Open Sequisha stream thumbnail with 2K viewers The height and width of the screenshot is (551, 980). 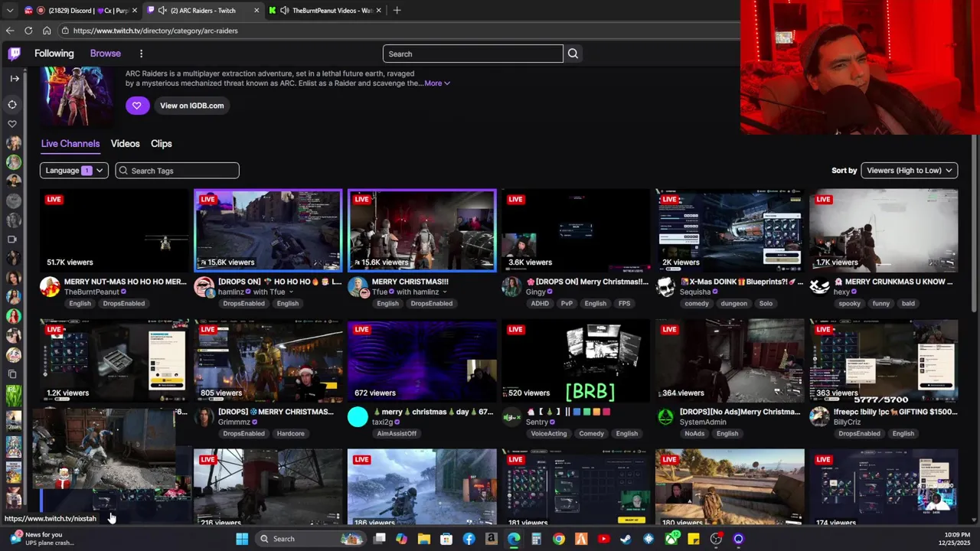tap(730, 230)
